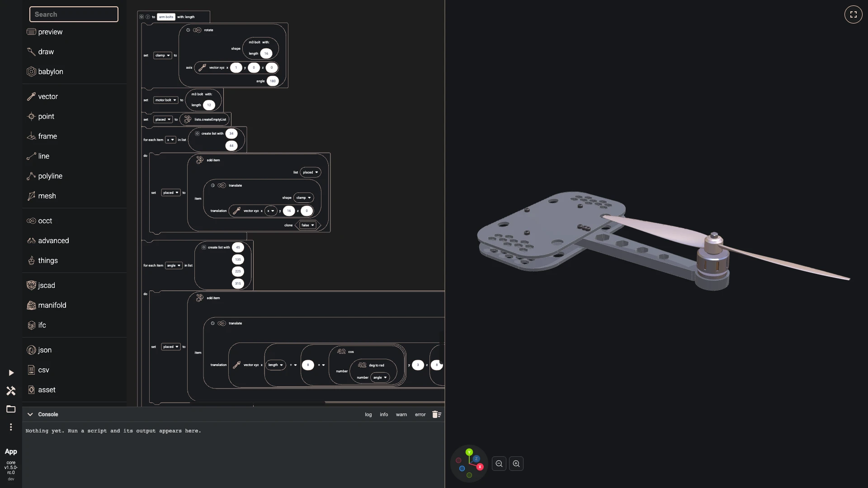Image resolution: width=868 pixels, height=488 pixels.
Task: Click the gear on the arm bolts function
Action: tap(142, 17)
